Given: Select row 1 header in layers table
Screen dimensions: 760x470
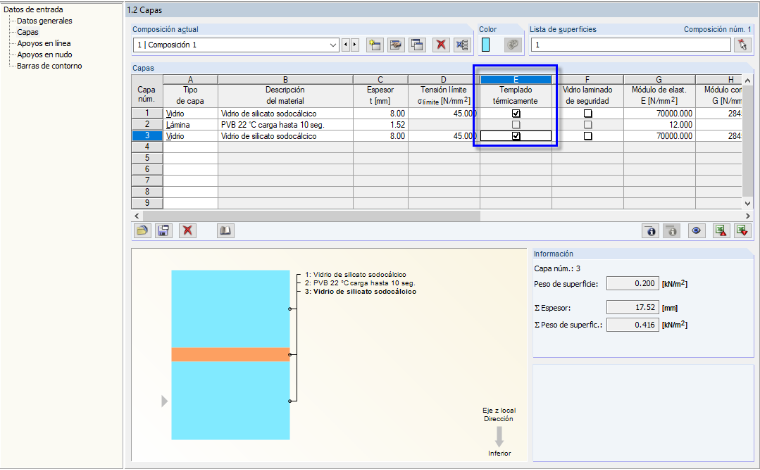Looking at the screenshot, I should [147, 113].
